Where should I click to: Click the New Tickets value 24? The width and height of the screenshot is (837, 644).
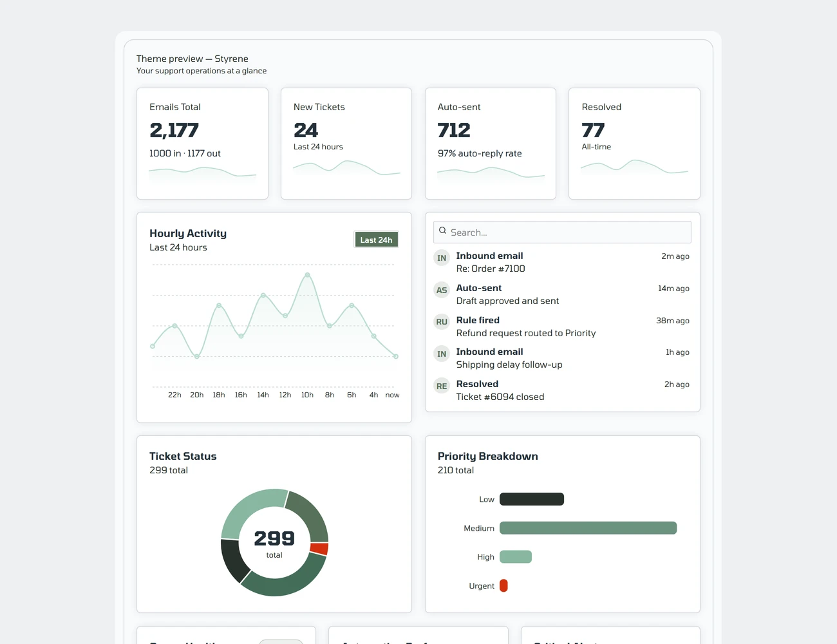tap(306, 131)
